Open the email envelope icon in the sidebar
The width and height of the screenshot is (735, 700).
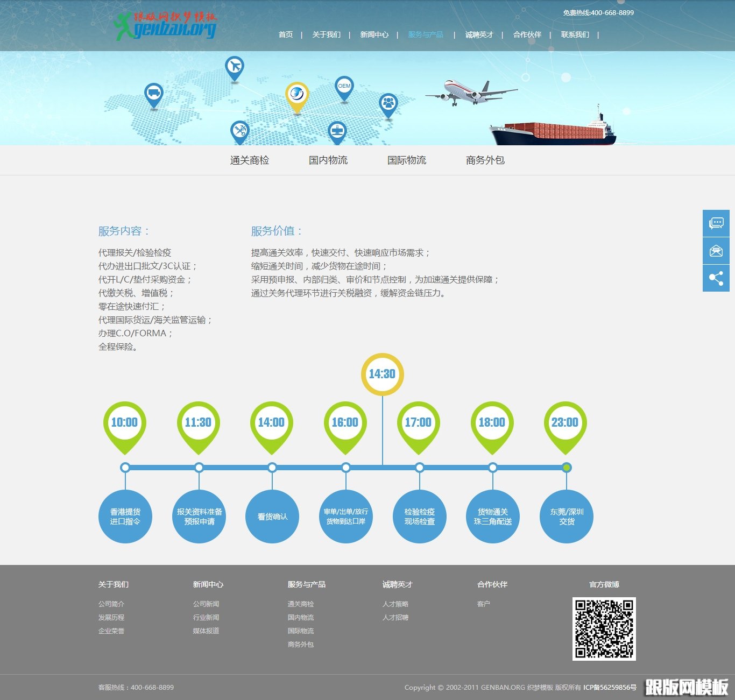pyautogui.click(x=716, y=251)
